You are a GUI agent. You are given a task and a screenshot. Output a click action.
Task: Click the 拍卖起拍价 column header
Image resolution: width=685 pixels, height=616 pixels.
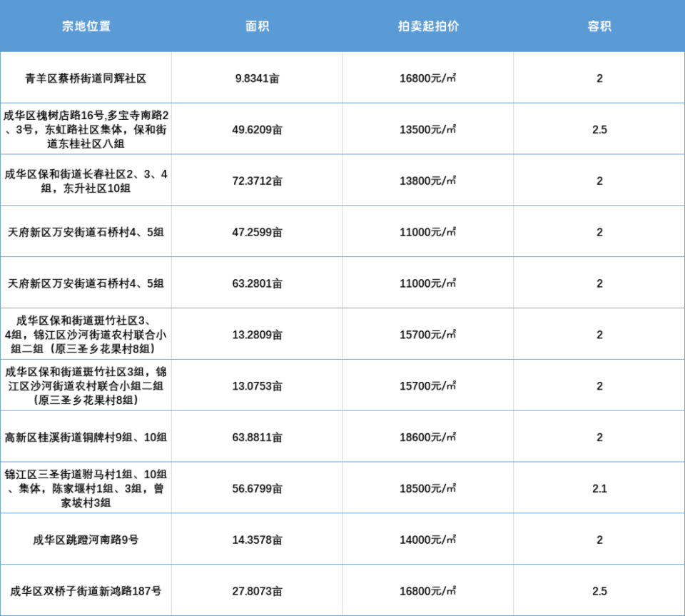tap(427, 26)
